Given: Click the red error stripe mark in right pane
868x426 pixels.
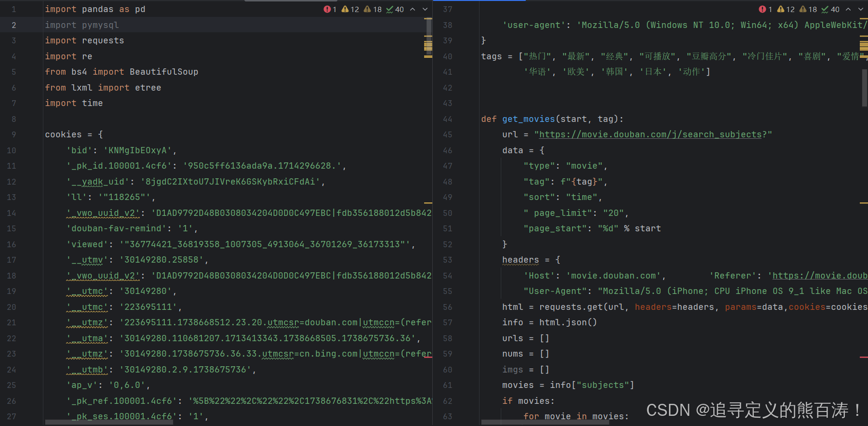Looking at the screenshot, I should (x=864, y=357).
